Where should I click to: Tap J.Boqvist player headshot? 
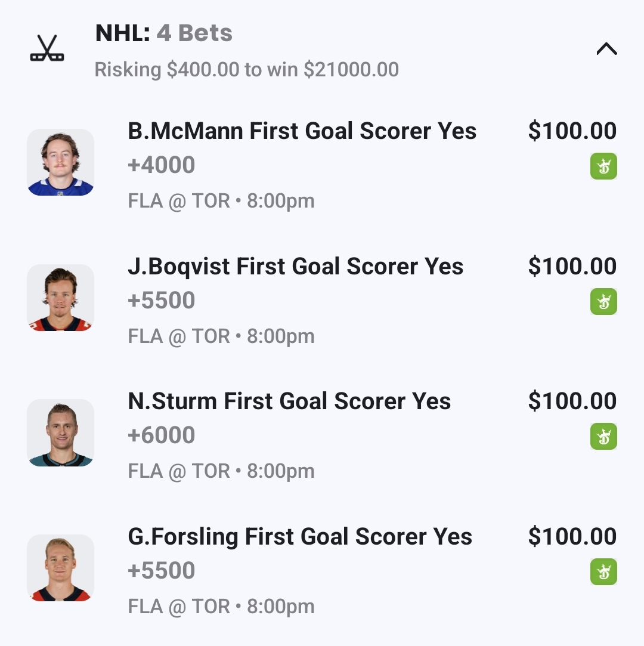click(x=60, y=298)
